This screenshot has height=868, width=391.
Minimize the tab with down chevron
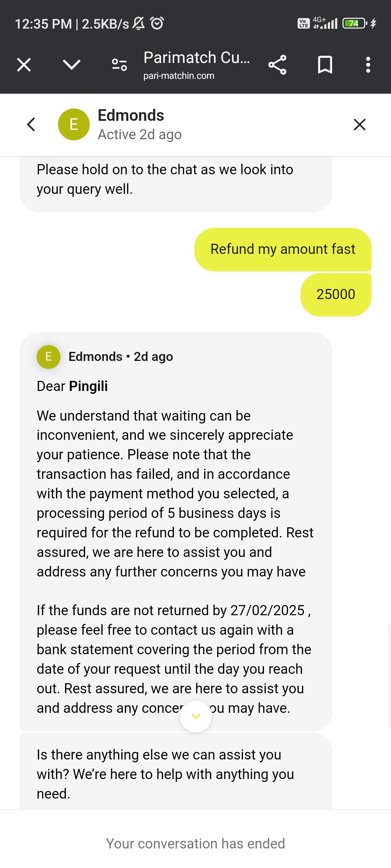click(71, 65)
